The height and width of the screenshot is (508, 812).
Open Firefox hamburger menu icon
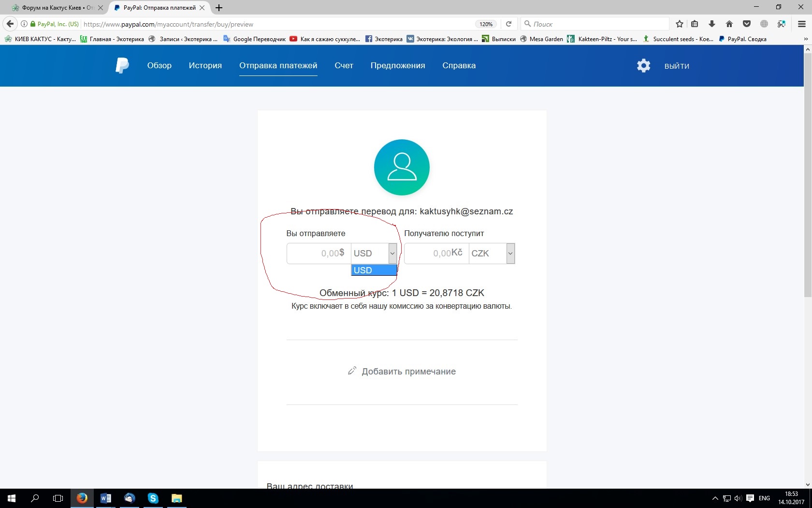[x=801, y=24]
